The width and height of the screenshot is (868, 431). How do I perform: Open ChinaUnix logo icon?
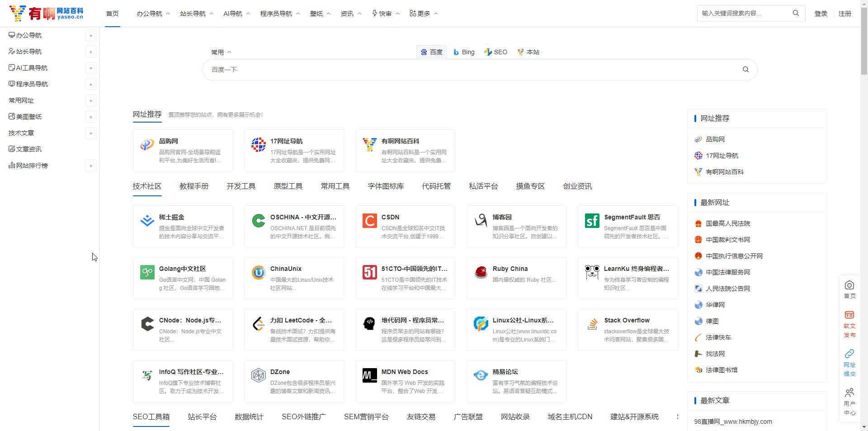click(259, 272)
